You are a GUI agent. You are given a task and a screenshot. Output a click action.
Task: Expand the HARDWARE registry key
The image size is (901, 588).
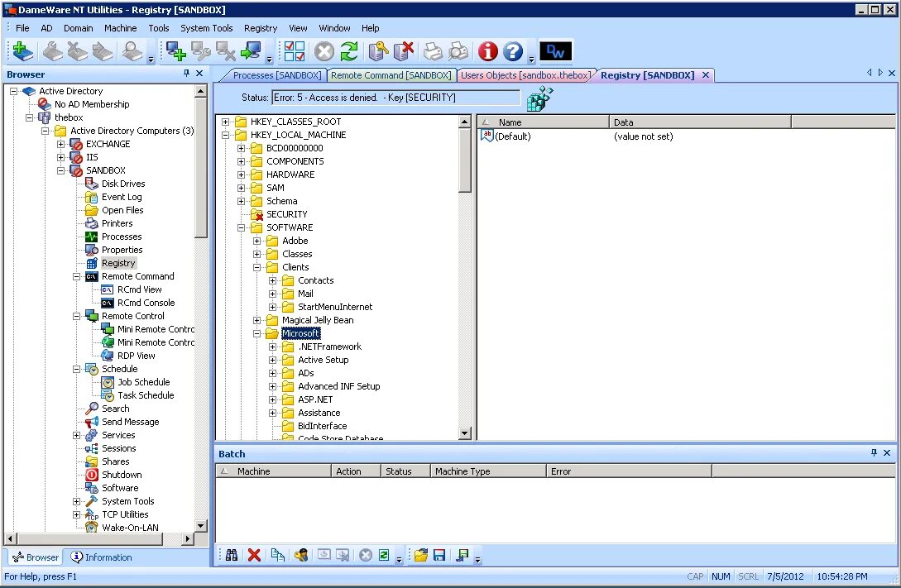click(x=242, y=174)
